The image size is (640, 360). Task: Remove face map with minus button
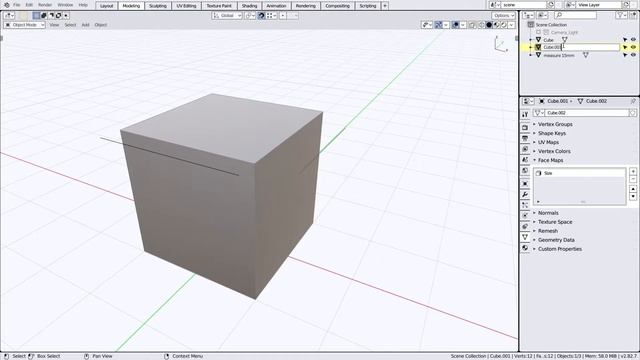coord(633,179)
